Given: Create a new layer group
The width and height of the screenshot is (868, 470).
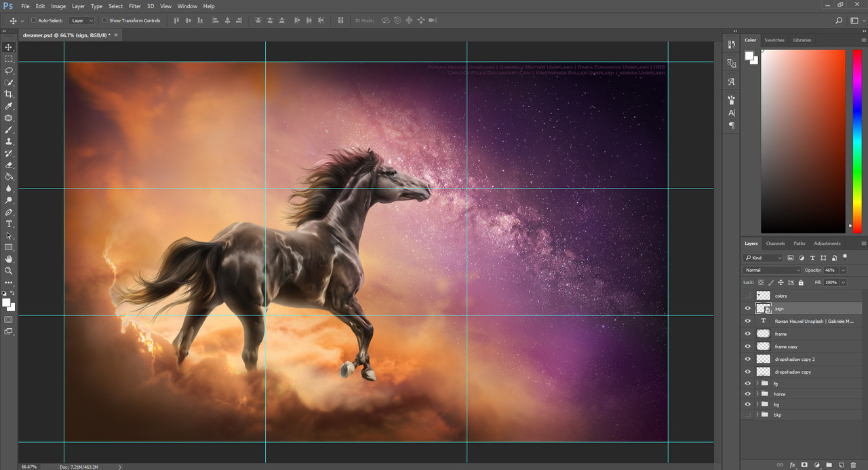Looking at the screenshot, I should click(829, 465).
